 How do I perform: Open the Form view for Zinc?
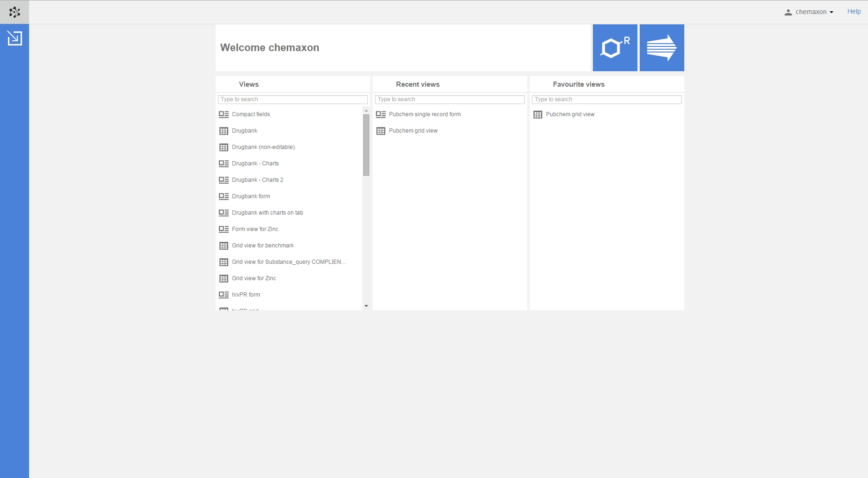pyautogui.click(x=254, y=229)
